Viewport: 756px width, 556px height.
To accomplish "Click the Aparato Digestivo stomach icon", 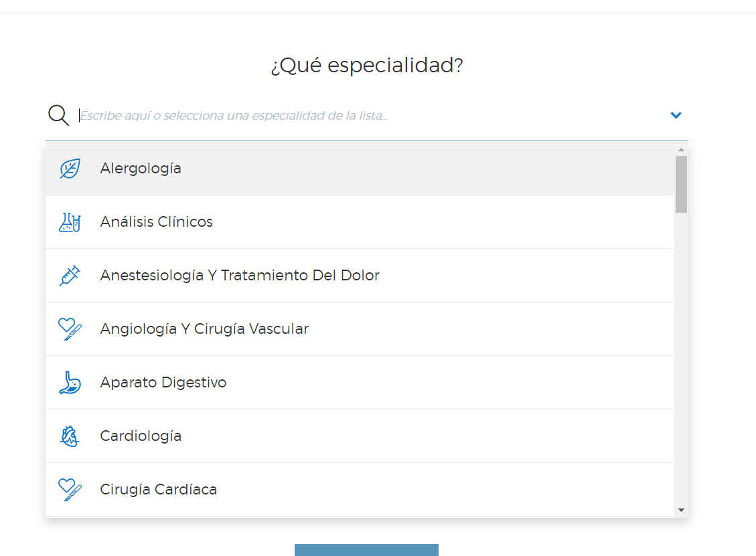I will (70, 383).
